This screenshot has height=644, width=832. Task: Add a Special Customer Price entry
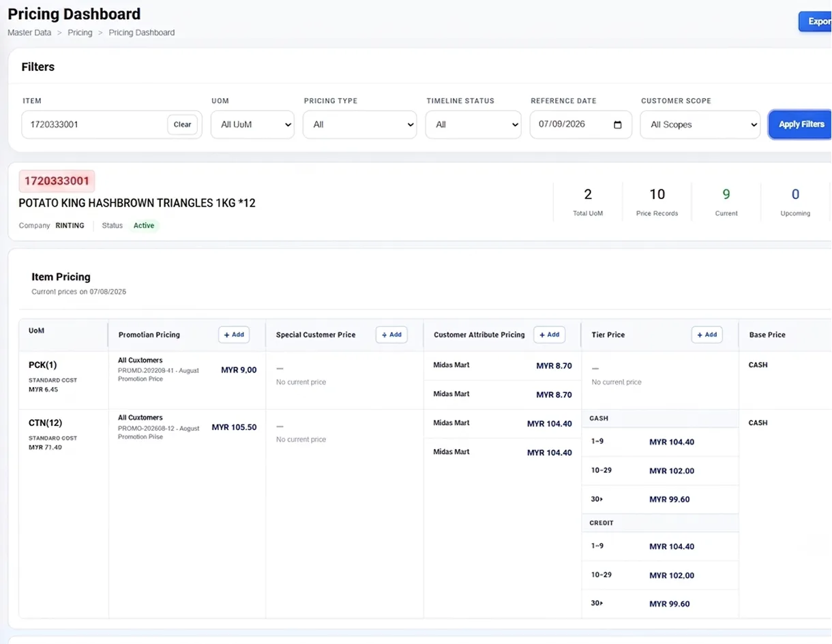[391, 335]
